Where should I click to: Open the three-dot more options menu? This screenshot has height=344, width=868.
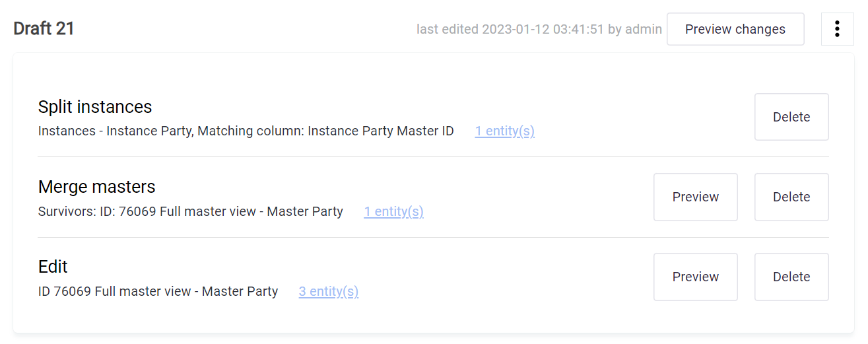point(837,29)
